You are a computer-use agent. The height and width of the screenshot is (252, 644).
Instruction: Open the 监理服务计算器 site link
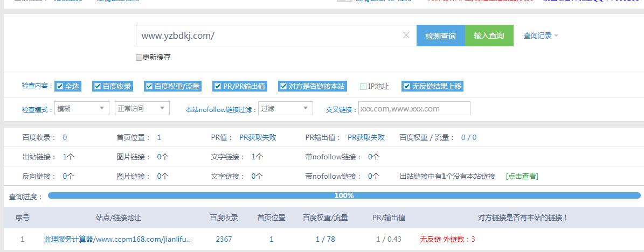click(x=117, y=239)
